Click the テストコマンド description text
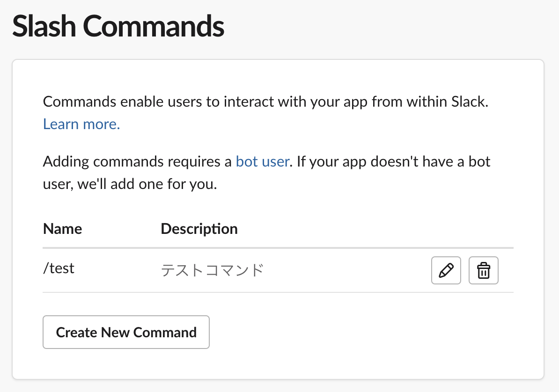559x392 pixels. 212,270
